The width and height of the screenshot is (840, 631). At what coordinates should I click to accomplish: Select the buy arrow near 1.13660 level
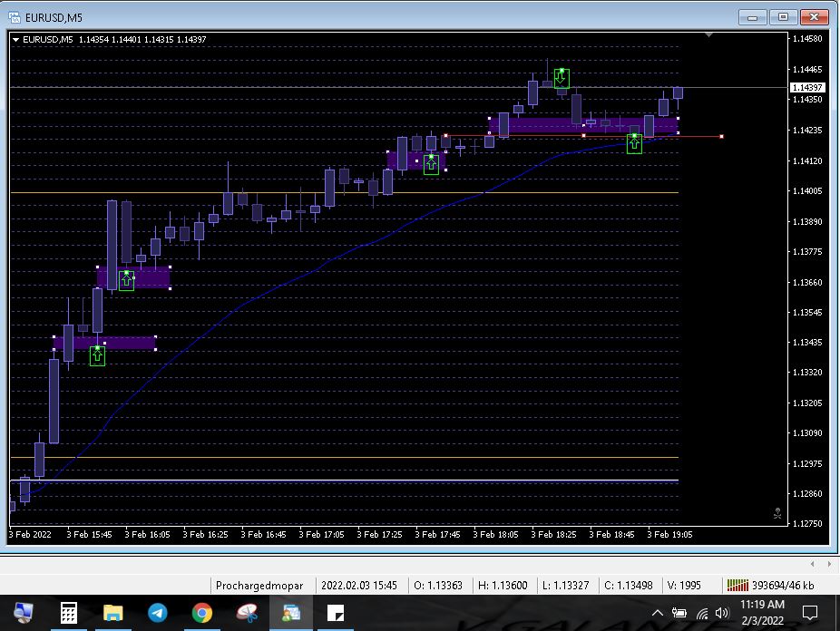(126, 280)
